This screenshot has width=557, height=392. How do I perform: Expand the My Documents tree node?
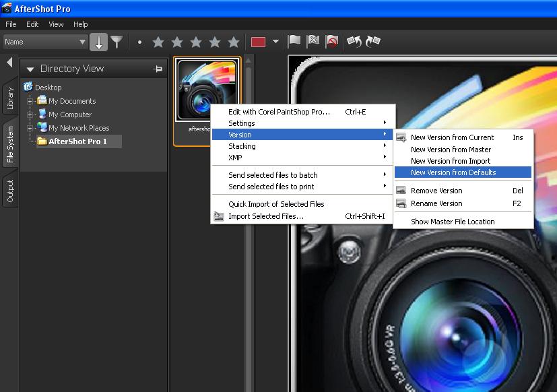click(30, 101)
